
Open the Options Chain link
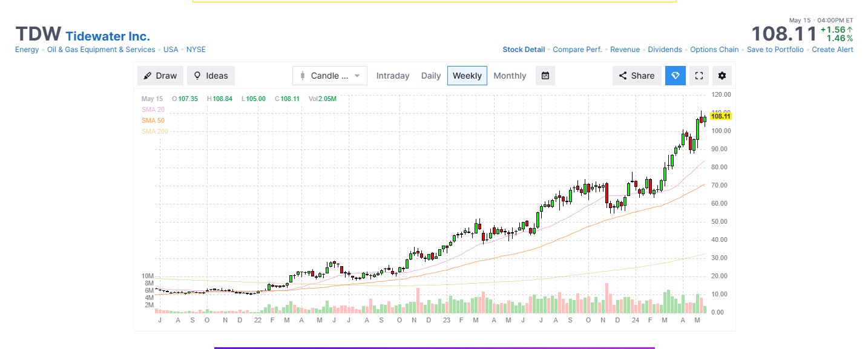click(714, 50)
